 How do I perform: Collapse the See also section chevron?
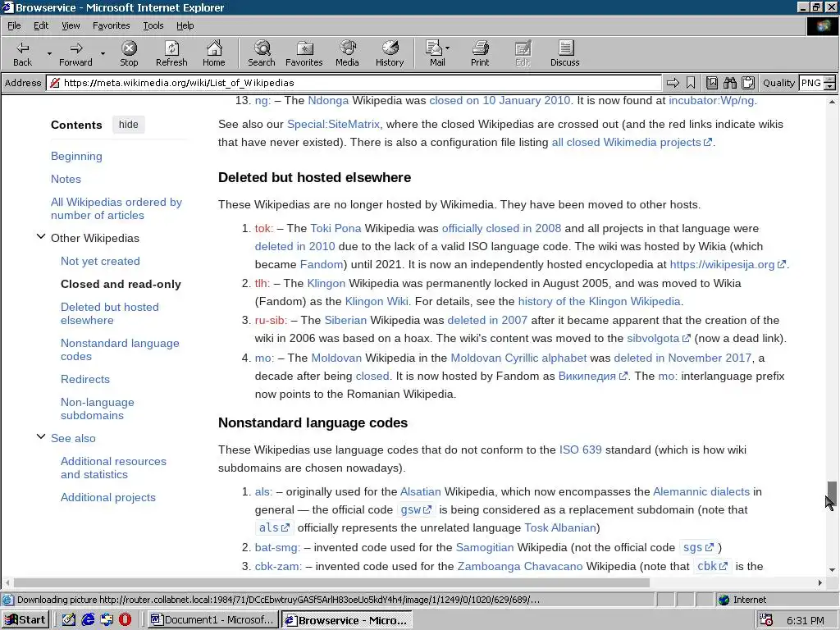pos(41,436)
